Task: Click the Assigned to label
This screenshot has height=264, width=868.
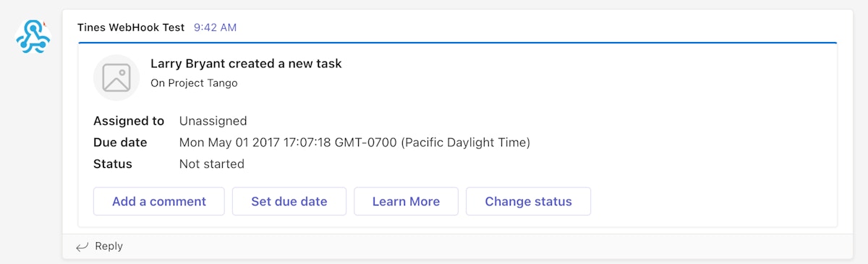Action: click(x=129, y=121)
